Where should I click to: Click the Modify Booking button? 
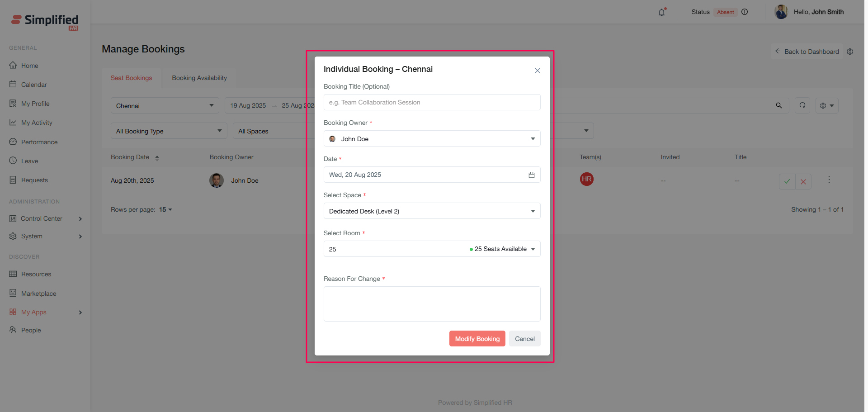pos(477,339)
